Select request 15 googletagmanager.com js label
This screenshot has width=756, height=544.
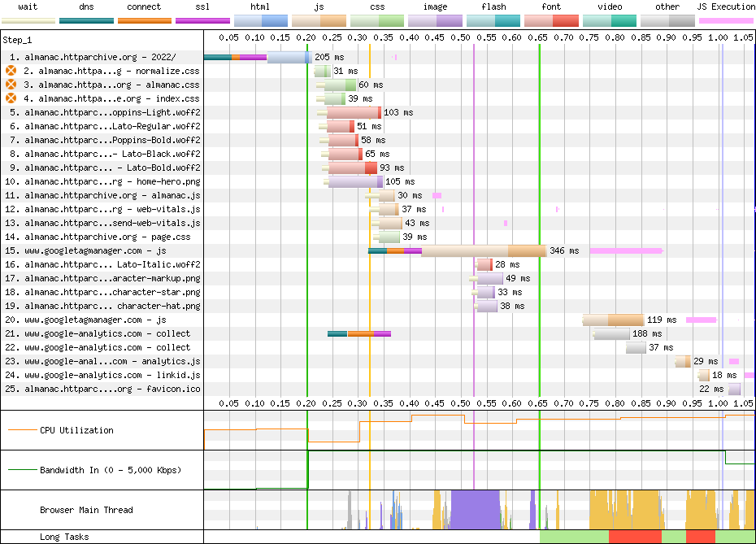tap(85, 250)
